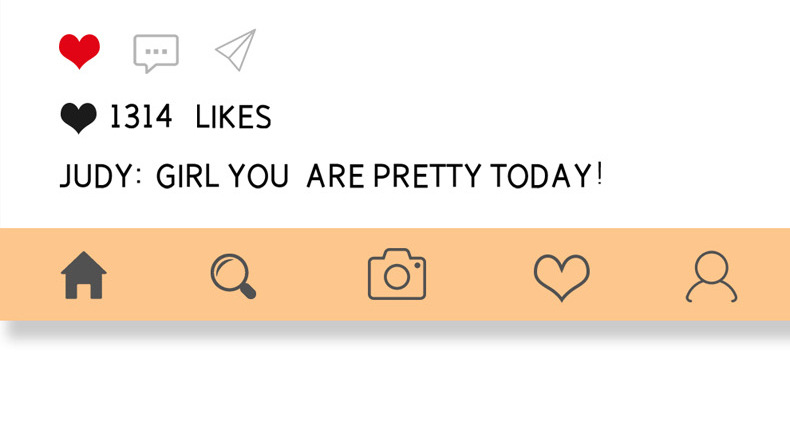Share the post with the paper plane icon

236,50
